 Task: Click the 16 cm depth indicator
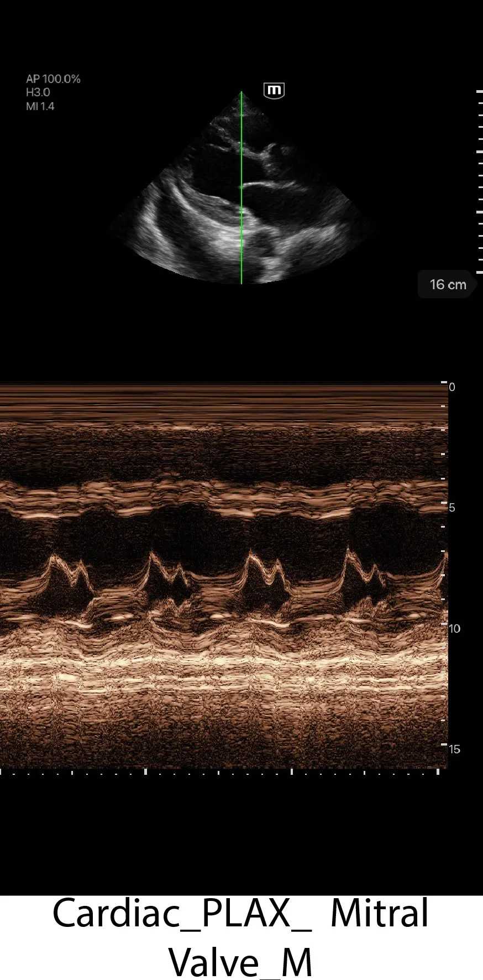coord(447,285)
